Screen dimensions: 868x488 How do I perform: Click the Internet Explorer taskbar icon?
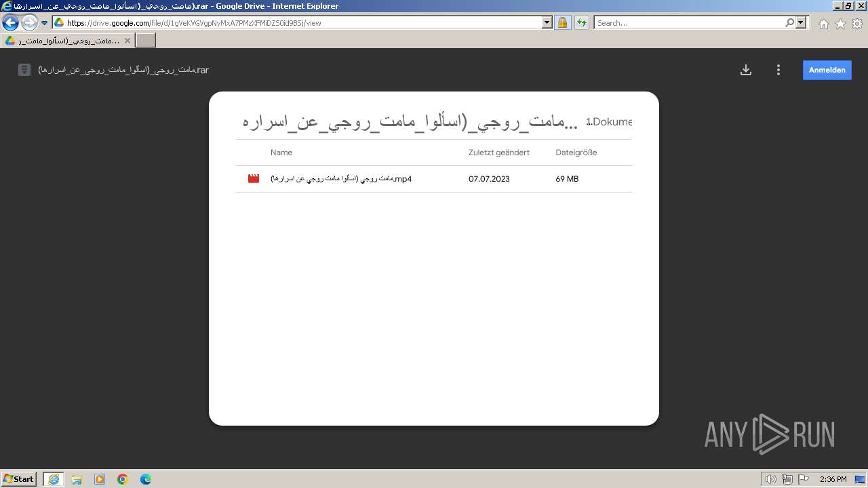pos(54,479)
